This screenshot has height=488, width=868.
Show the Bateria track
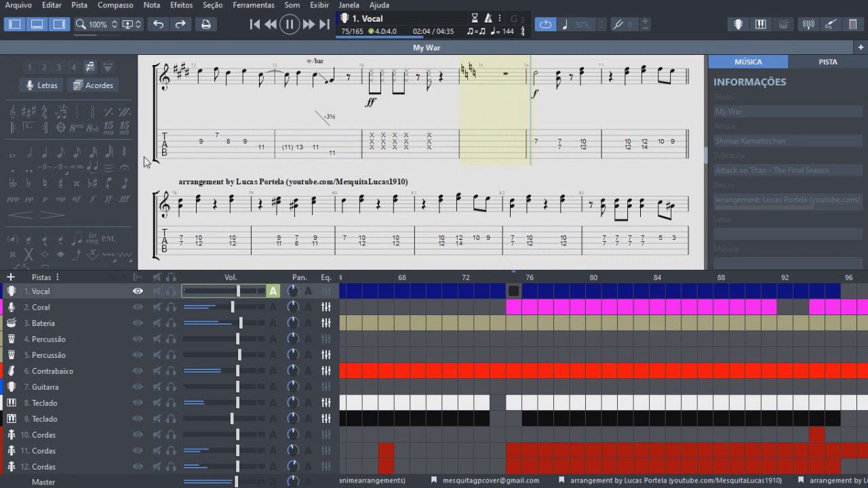[138, 323]
